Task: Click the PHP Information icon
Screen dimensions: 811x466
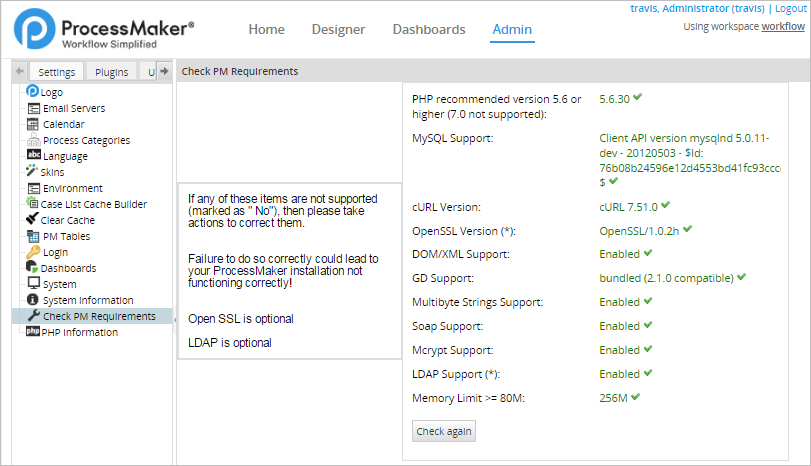Action: pyautogui.click(x=33, y=332)
